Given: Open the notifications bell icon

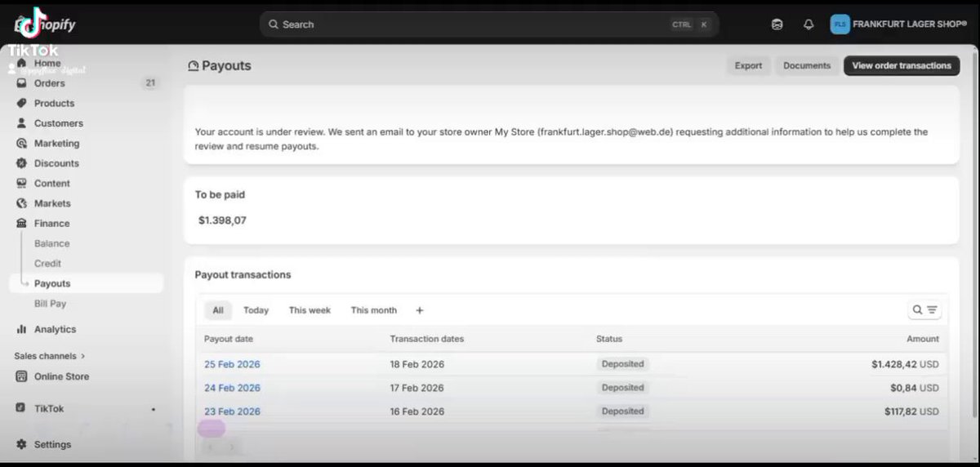Looking at the screenshot, I should pos(808,24).
